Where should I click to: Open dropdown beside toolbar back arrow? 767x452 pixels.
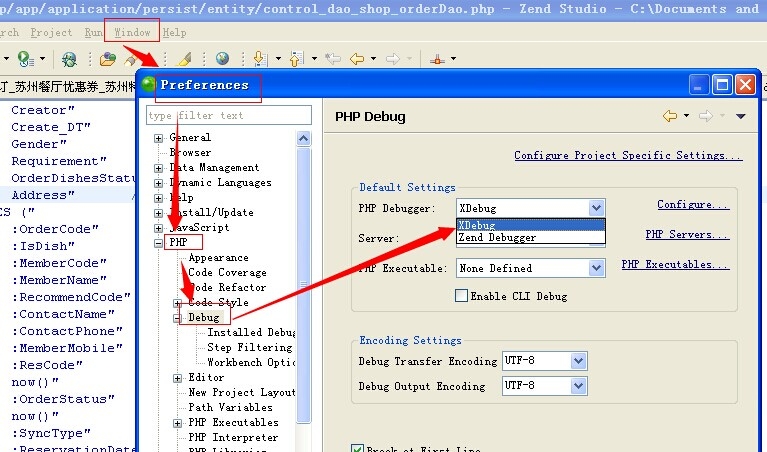click(374, 59)
